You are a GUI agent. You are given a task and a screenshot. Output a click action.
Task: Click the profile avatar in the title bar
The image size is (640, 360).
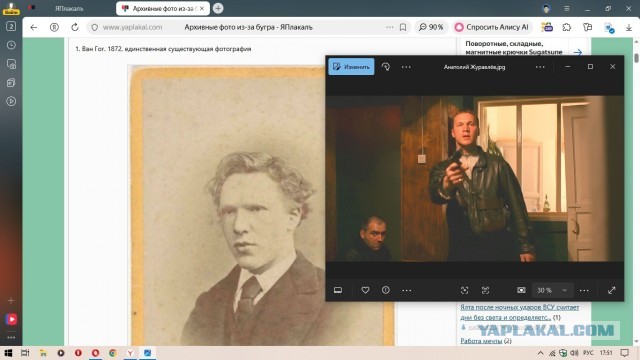(546, 8)
